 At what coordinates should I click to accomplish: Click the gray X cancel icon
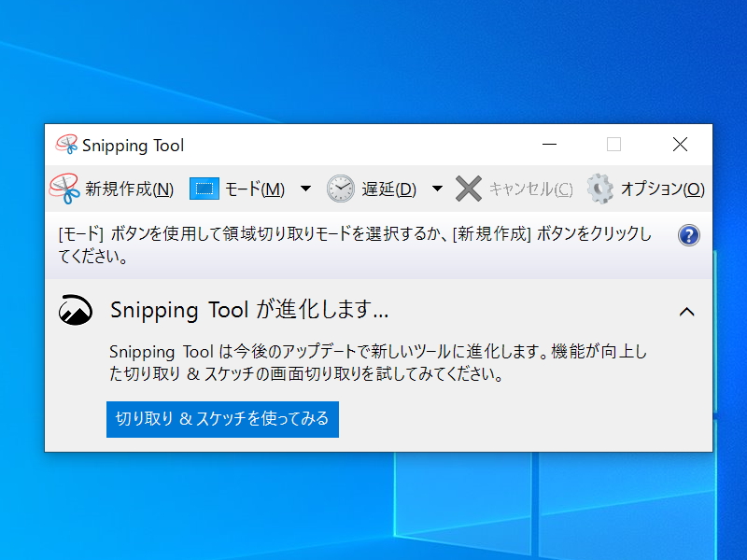click(468, 188)
